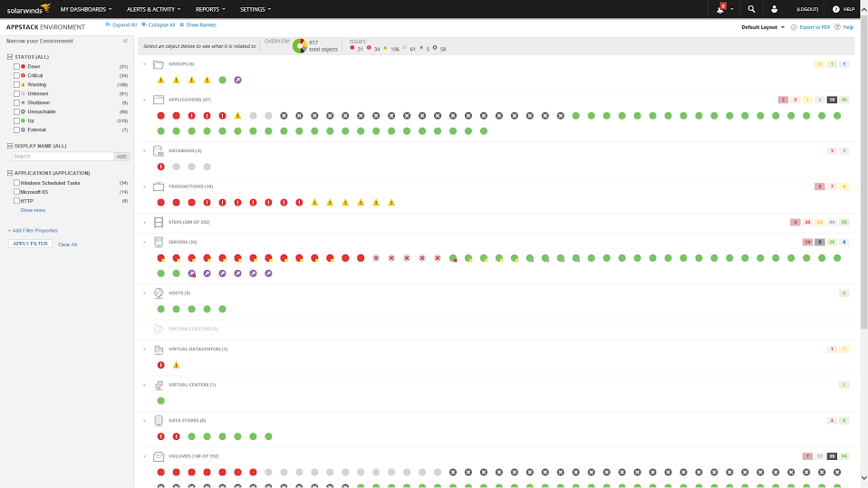This screenshot has height=488, width=868.
Task: Click the Servers category icon
Action: point(159,242)
